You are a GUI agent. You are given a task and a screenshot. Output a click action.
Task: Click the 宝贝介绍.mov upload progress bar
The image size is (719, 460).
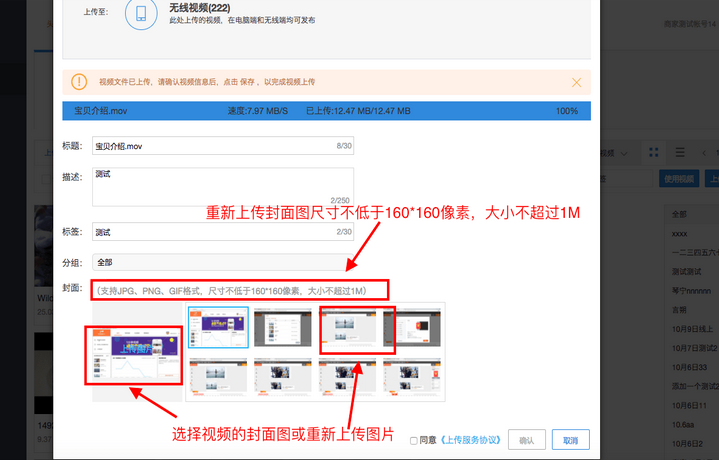point(326,111)
